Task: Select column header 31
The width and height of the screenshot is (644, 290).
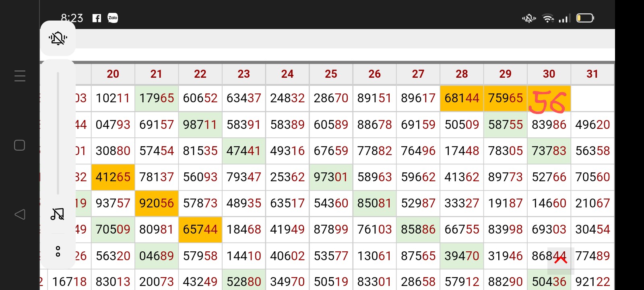Action: click(x=592, y=74)
